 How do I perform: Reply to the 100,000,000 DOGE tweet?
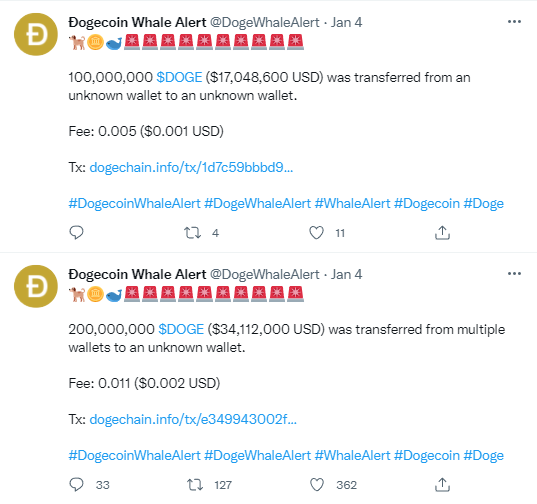click(x=76, y=233)
